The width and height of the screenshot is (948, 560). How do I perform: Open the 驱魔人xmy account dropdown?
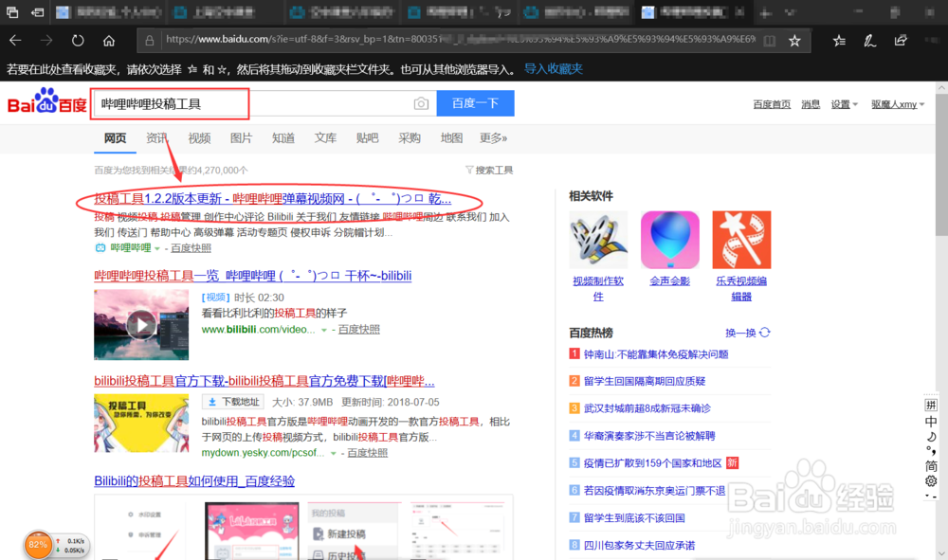tap(898, 104)
